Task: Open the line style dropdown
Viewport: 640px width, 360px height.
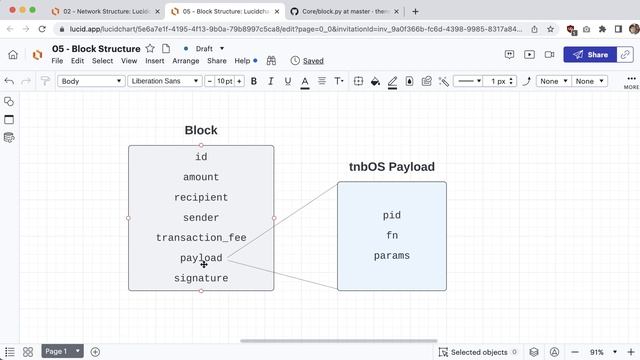Action: [x=469, y=81]
